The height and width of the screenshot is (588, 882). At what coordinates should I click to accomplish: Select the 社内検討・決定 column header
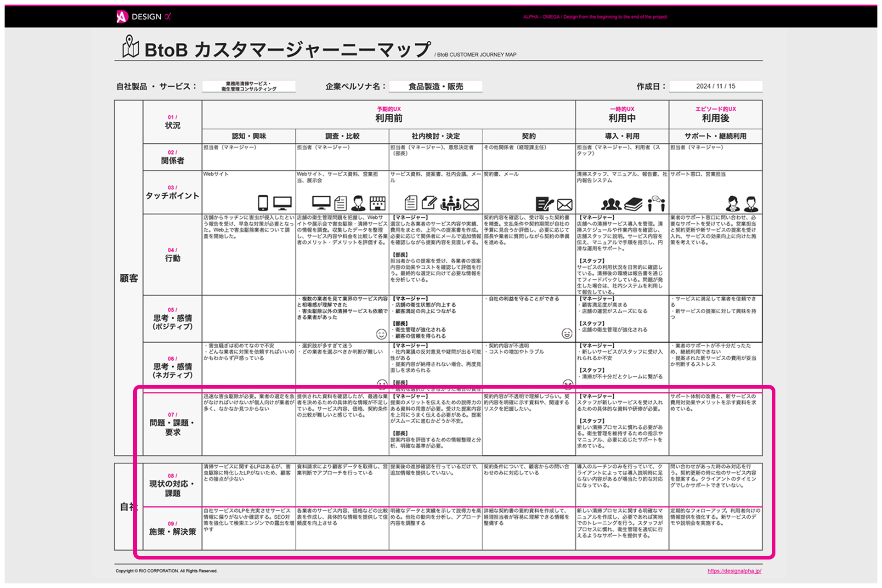[435, 136]
